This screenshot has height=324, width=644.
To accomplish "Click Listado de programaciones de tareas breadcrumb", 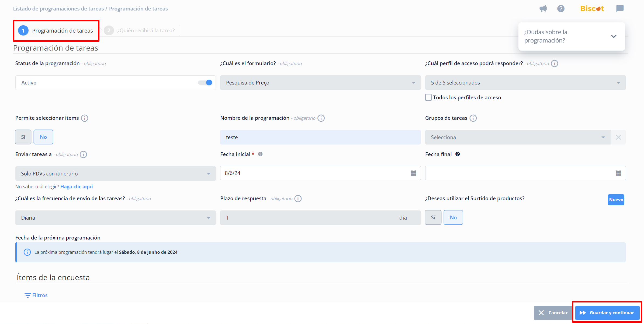I will click(x=58, y=9).
